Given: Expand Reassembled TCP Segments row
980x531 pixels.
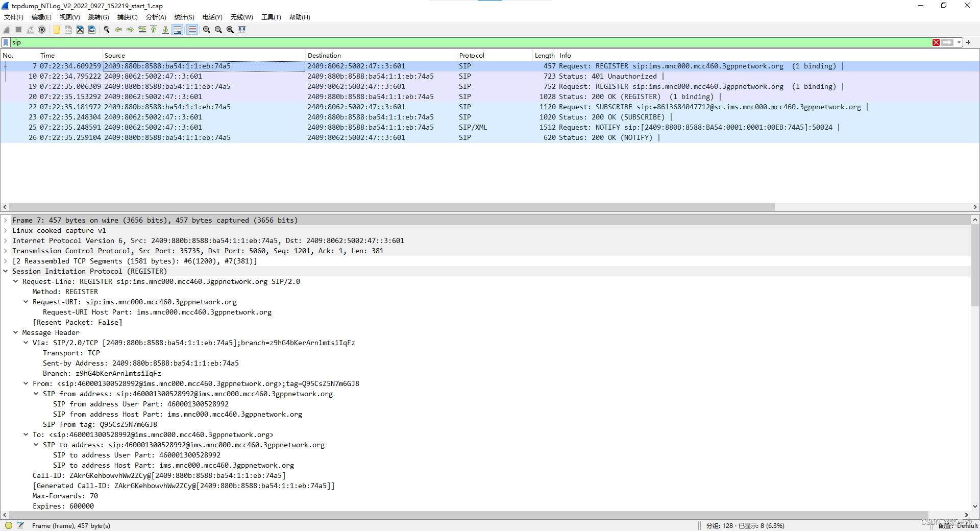Looking at the screenshot, I should pos(6,261).
